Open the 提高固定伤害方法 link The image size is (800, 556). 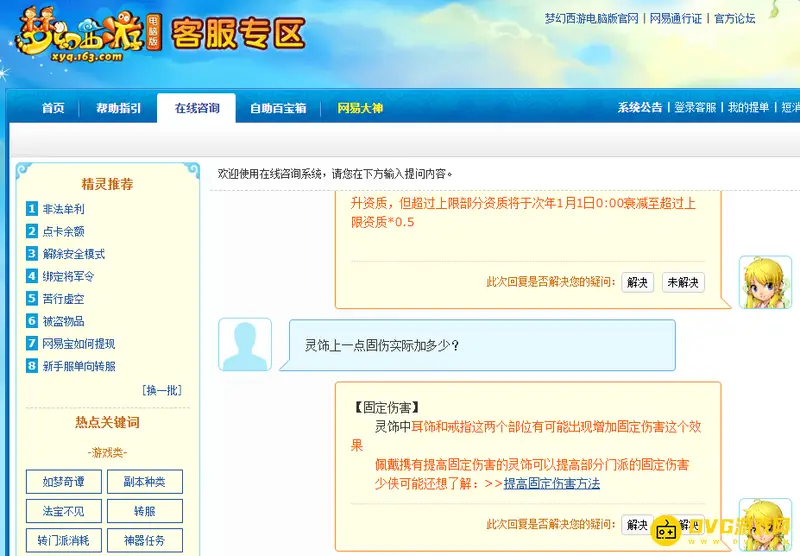552,483
